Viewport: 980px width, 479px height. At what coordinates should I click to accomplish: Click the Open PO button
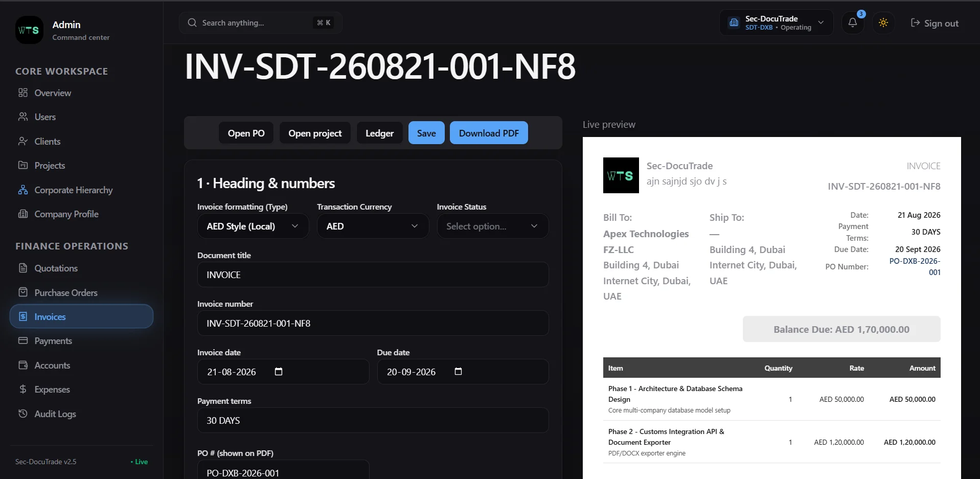point(246,133)
